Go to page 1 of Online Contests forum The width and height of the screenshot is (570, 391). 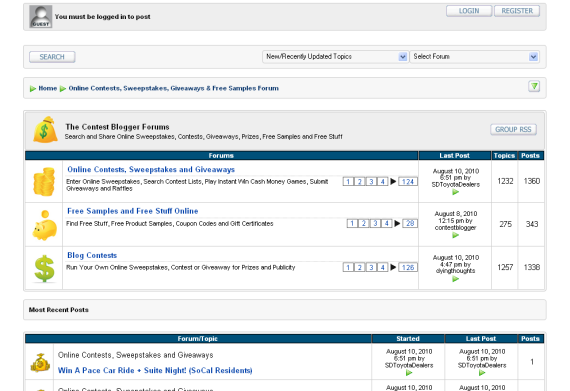348,181
